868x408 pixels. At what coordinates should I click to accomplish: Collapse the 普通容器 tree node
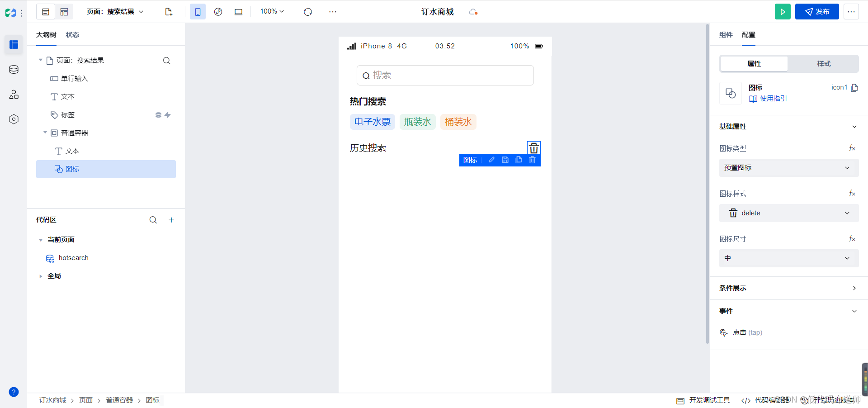(x=45, y=133)
